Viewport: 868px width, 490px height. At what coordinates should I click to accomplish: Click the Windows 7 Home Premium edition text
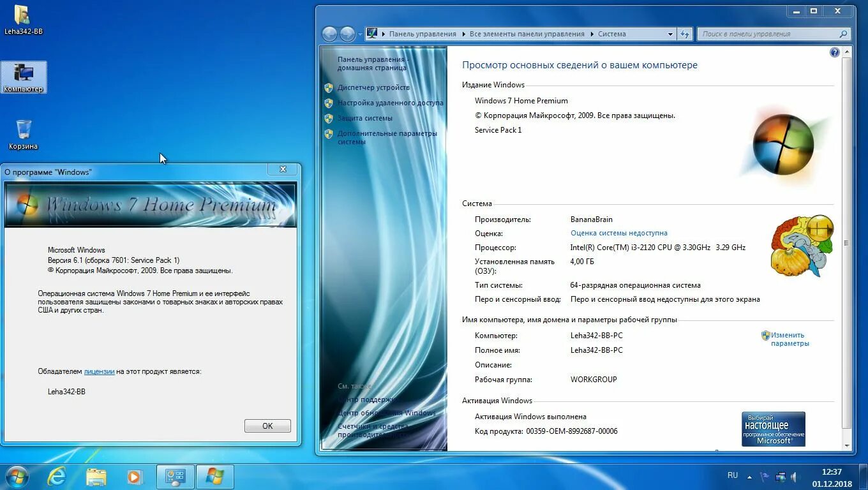click(x=521, y=101)
